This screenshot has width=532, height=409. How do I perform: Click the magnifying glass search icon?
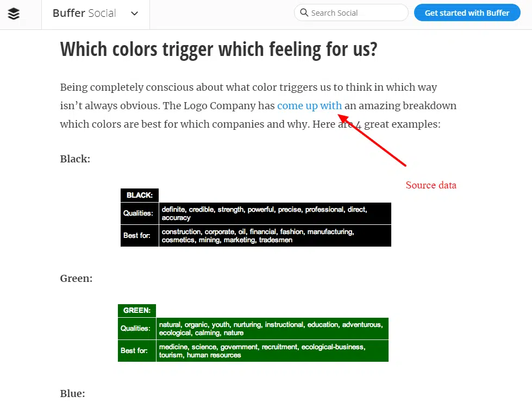click(305, 12)
